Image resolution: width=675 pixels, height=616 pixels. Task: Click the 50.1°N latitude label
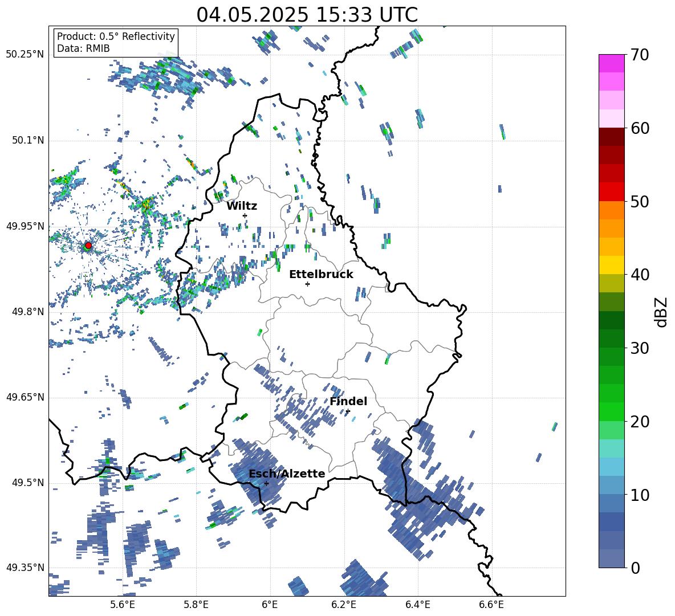[28, 141]
